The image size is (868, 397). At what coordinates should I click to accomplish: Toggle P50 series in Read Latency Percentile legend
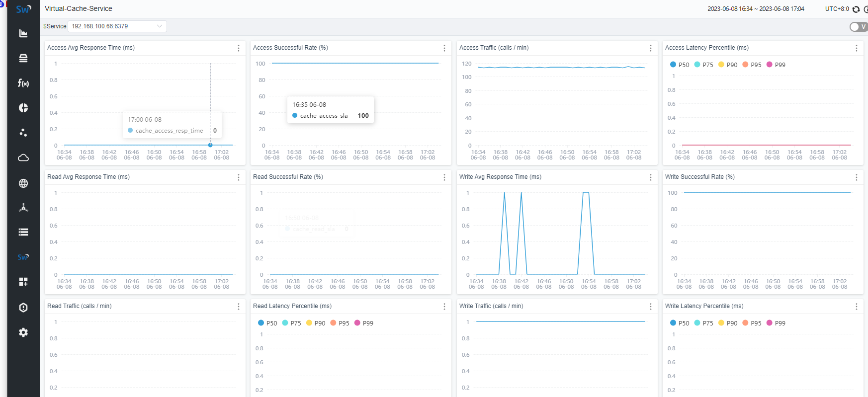coord(267,323)
